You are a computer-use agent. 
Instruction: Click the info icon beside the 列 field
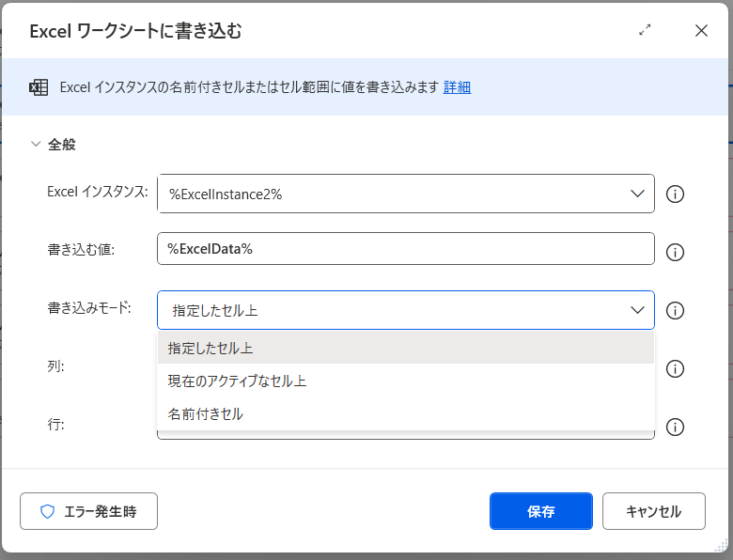point(675,368)
